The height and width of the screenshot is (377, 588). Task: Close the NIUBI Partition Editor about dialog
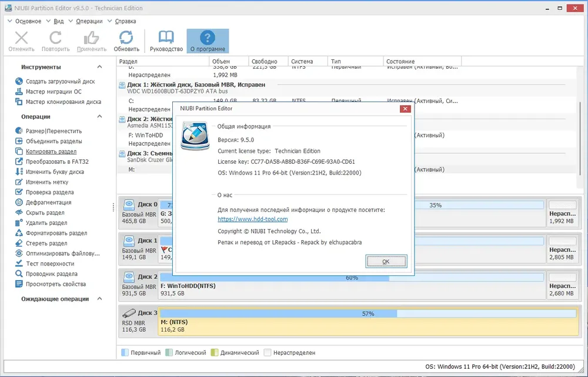pyautogui.click(x=405, y=109)
